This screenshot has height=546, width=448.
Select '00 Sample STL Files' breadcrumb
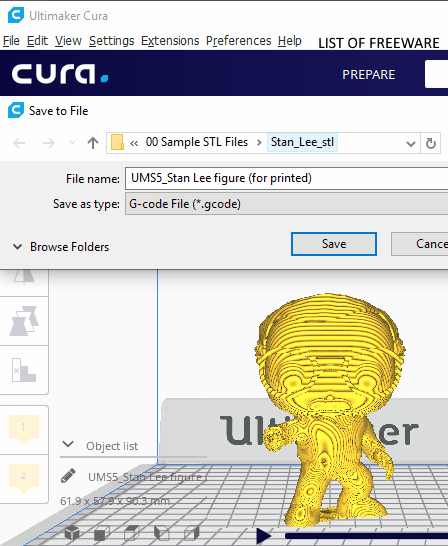click(197, 142)
